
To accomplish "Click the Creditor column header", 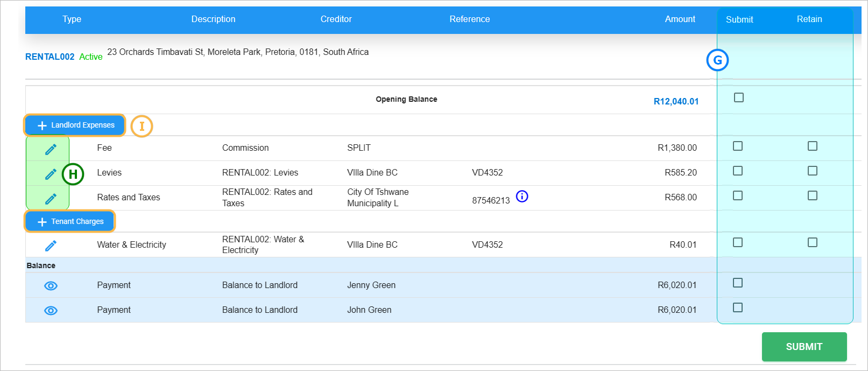I will tap(336, 19).
